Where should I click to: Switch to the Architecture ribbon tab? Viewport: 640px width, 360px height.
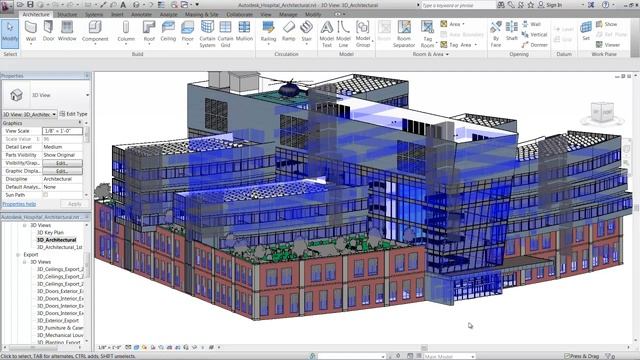point(36,14)
